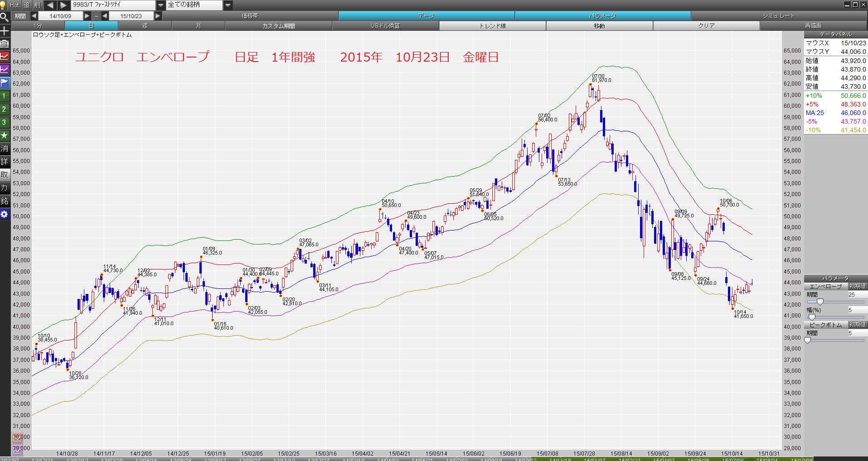The width and height of the screenshot is (868, 461).
Task: Go to next stock with right arrow
Action: coord(63,5)
